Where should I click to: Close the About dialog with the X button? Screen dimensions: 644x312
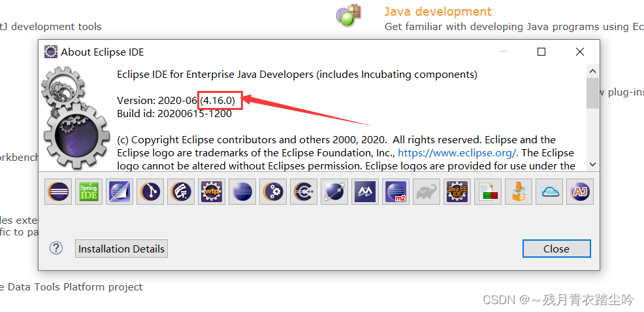coord(580,52)
